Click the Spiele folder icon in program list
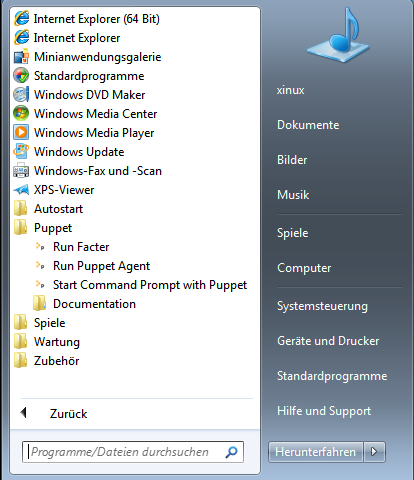 [x=20, y=323]
